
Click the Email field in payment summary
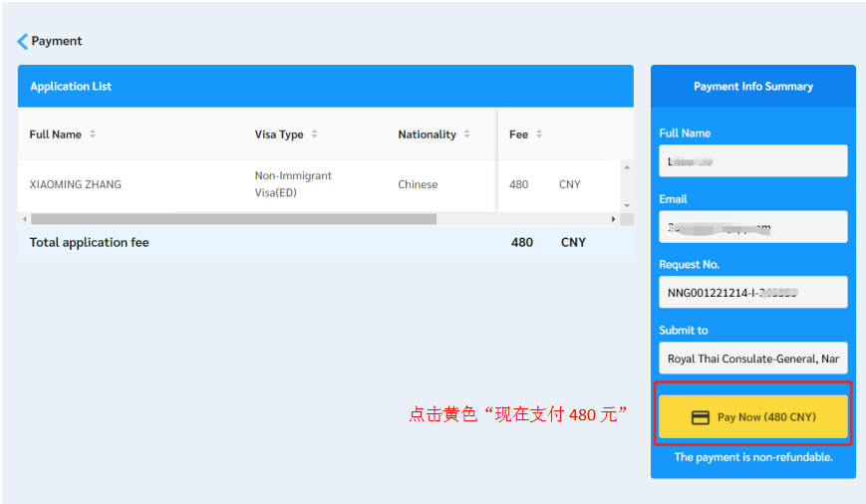point(752,226)
